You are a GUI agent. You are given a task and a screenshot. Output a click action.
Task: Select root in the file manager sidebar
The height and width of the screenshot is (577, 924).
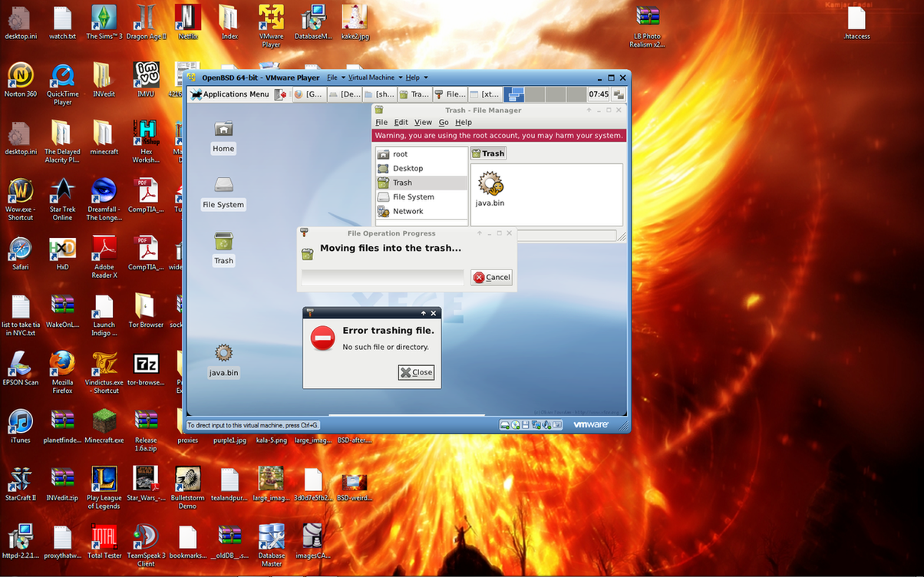point(421,154)
